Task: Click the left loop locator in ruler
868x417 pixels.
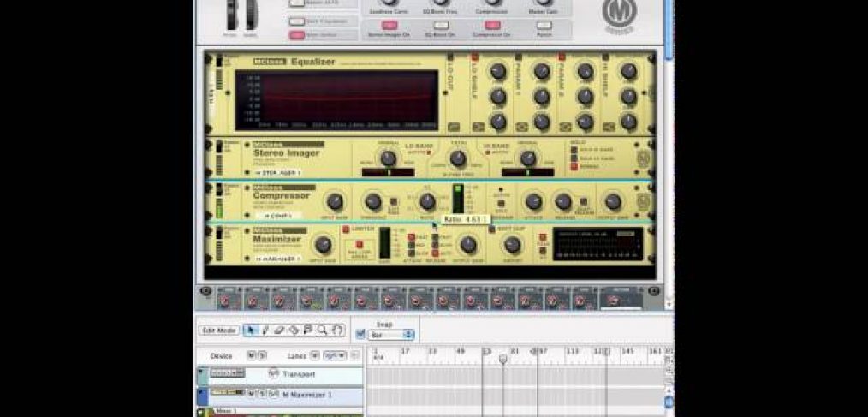Action: (486, 351)
